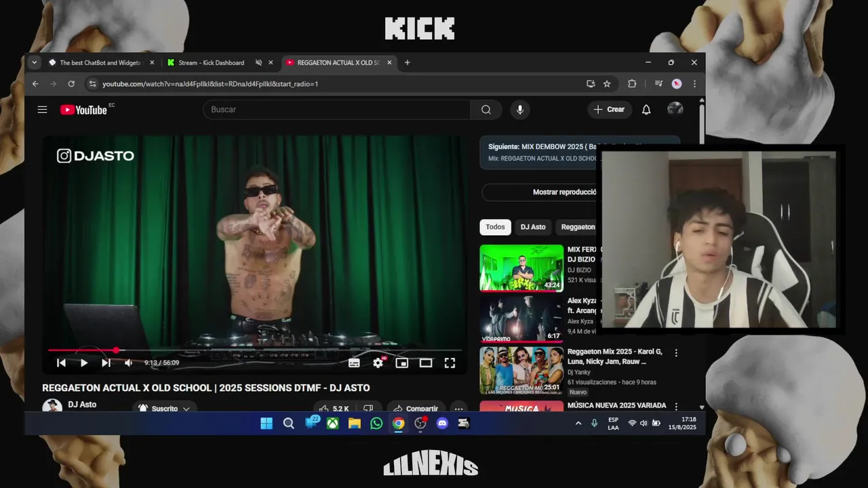Toggle subtitles in the video player
The height and width of the screenshot is (488, 868).
354,363
